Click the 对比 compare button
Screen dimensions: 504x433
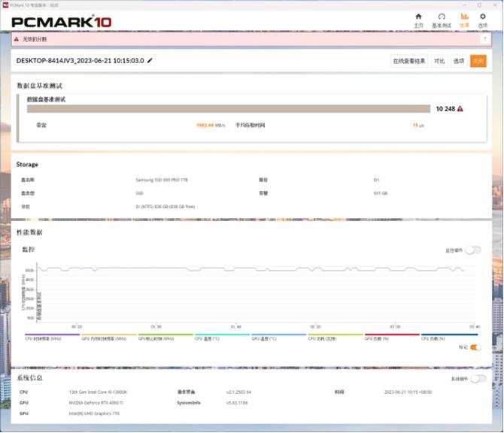(439, 61)
